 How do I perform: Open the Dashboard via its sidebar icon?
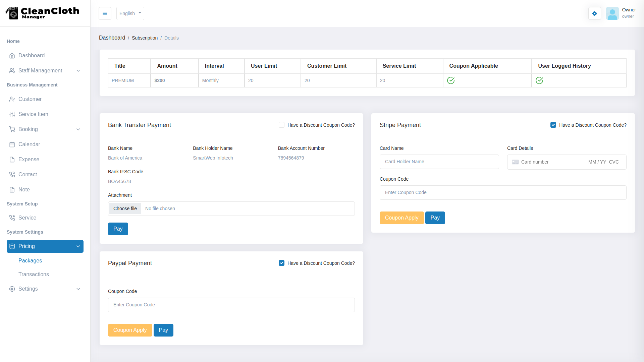pos(12,55)
